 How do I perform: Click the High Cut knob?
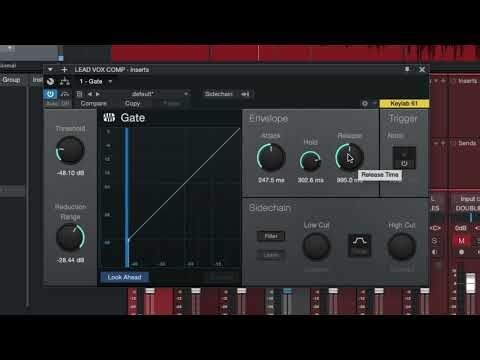(401, 246)
